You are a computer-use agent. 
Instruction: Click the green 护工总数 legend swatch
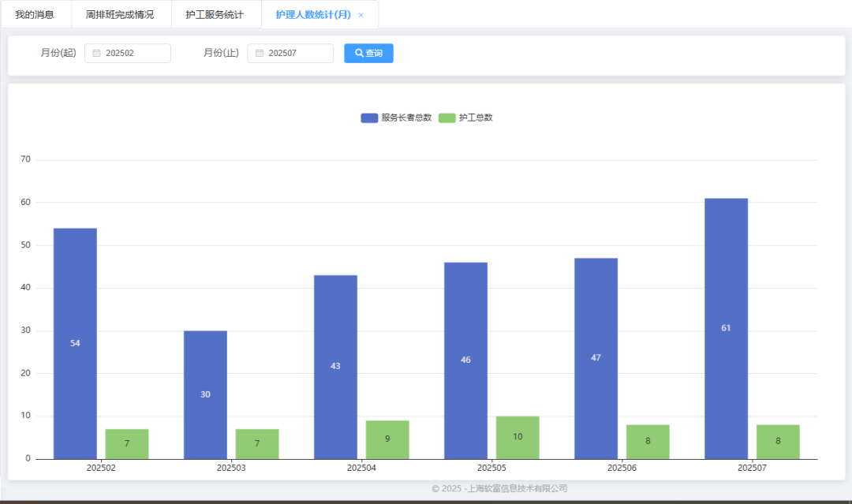pyautogui.click(x=447, y=118)
